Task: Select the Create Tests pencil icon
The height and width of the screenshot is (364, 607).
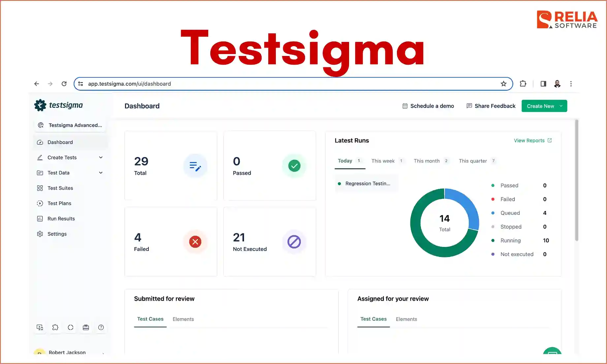Action: coord(40,157)
